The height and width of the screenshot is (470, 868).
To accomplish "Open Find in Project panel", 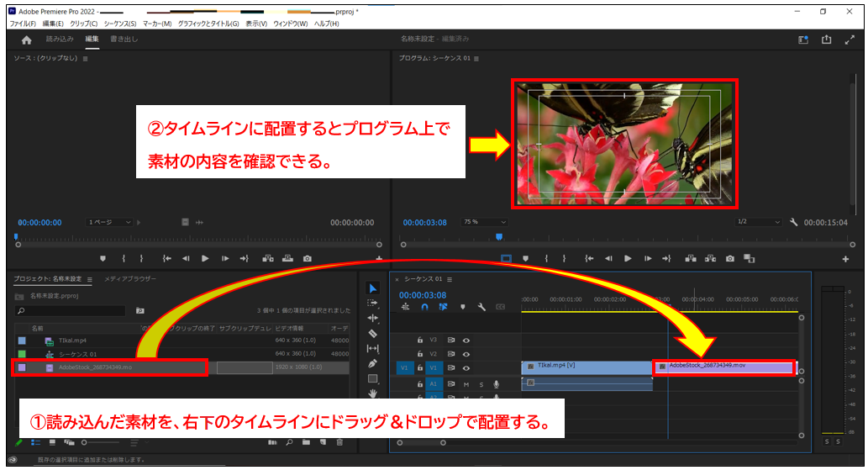I will click(289, 442).
